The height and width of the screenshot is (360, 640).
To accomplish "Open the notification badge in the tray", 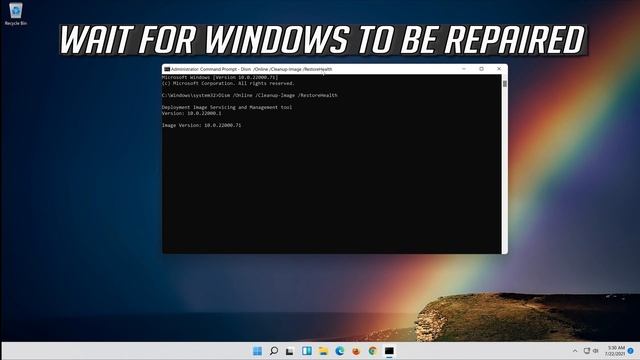I will click(631, 351).
